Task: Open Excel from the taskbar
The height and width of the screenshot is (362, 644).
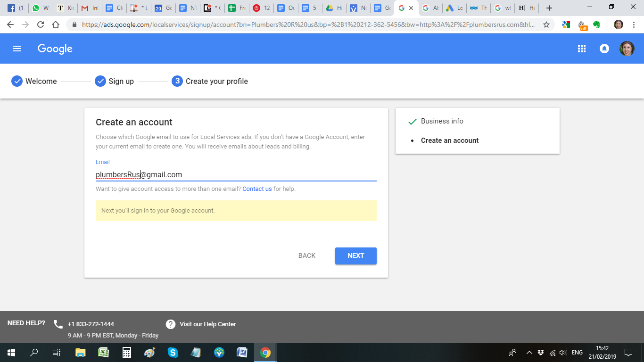Action: (x=104, y=353)
